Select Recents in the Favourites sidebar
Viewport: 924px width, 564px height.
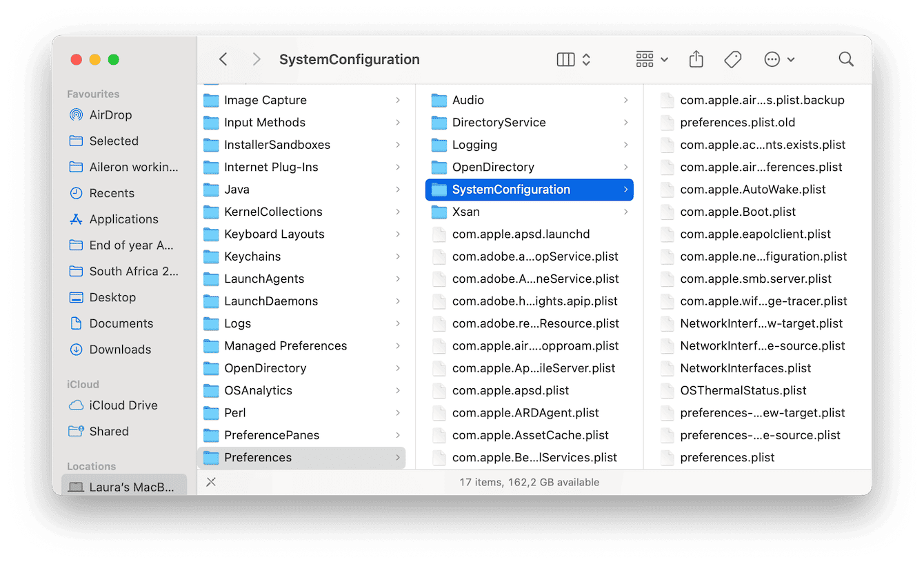[x=112, y=193]
